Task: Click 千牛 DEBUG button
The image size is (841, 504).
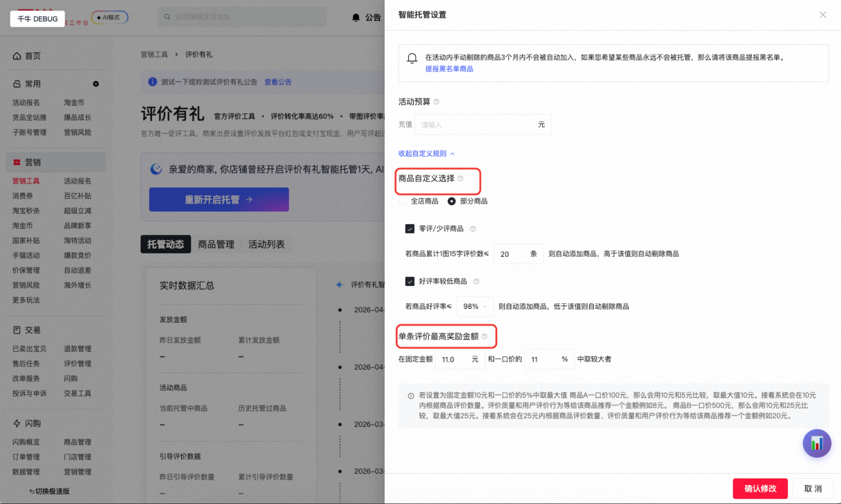Action: click(37, 19)
